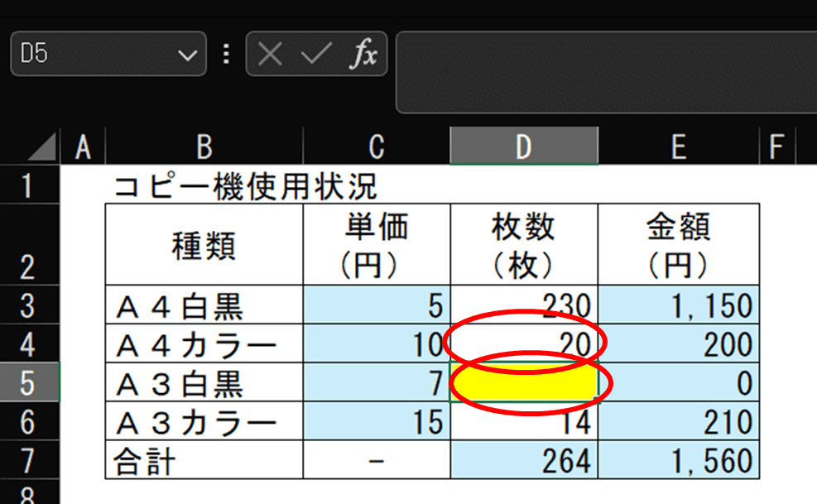Click the yellow empty cell D5
This screenshot has width=817, height=504.
click(x=524, y=382)
